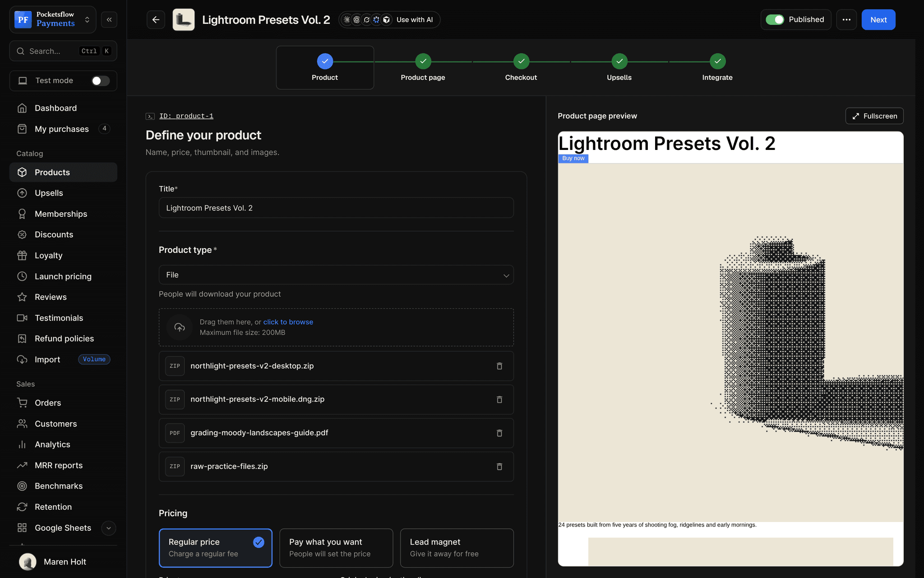924x578 pixels.
Task: Go to the Checkout step
Action: 521,67
